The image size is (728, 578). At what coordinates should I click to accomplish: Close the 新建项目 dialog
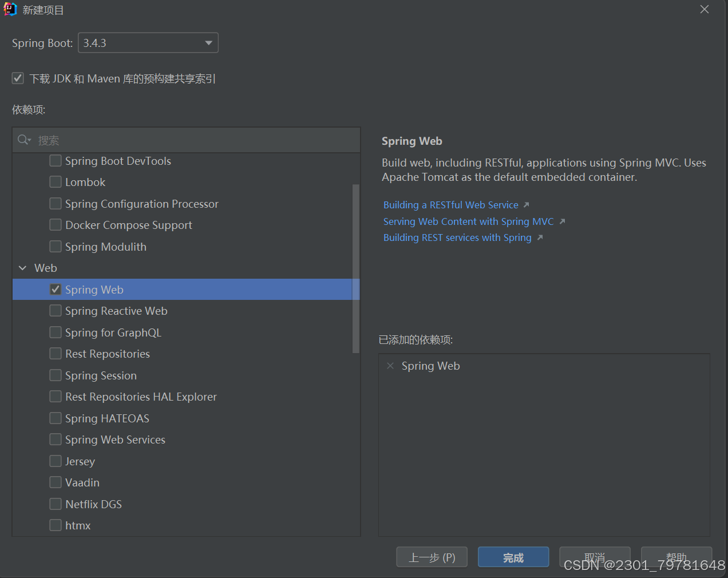pos(705,9)
